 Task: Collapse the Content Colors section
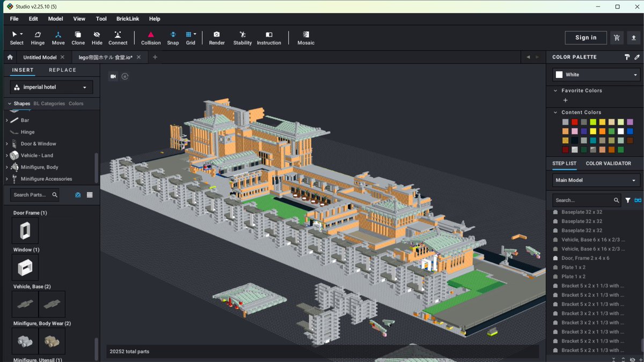coord(555,113)
